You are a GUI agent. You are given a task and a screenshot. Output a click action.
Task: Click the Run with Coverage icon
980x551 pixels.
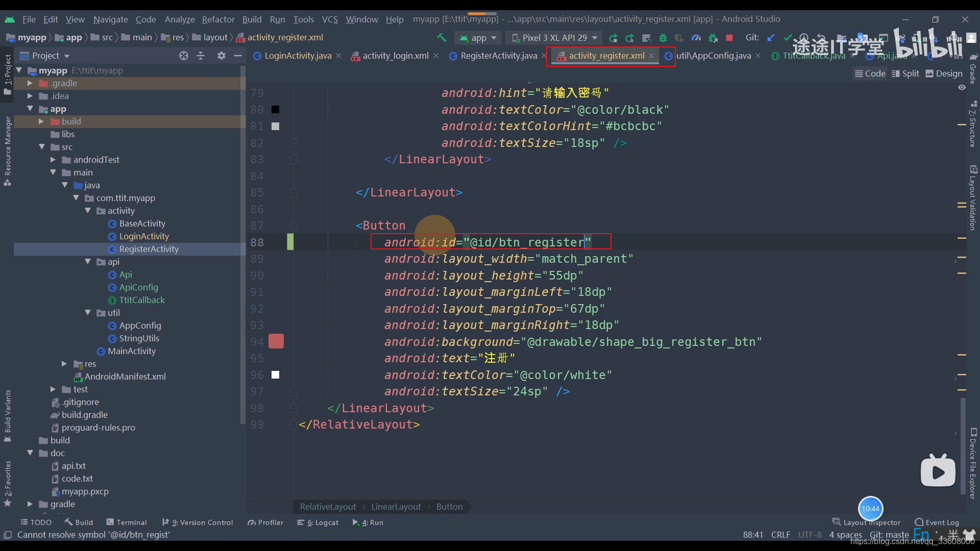679,38
